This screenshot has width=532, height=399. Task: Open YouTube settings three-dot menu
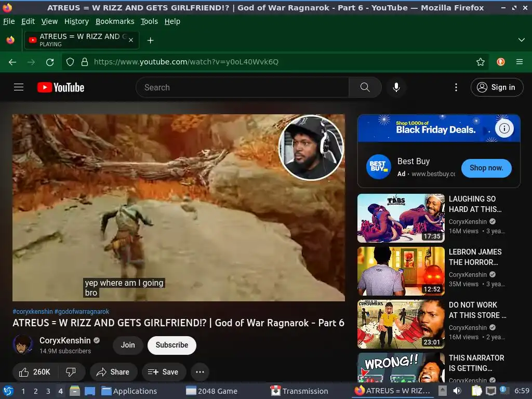(x=456, y=87)
